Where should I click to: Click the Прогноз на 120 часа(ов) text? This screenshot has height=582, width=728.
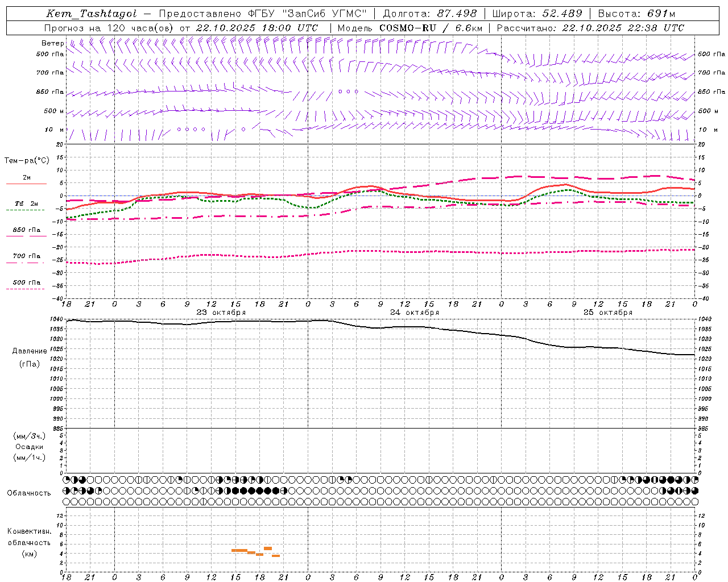click(x=109, y=28)
